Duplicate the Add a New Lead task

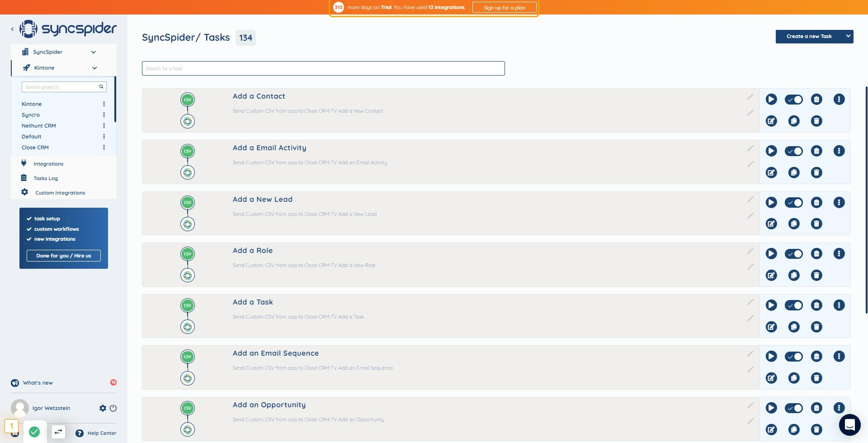click(x=794, y=224)
